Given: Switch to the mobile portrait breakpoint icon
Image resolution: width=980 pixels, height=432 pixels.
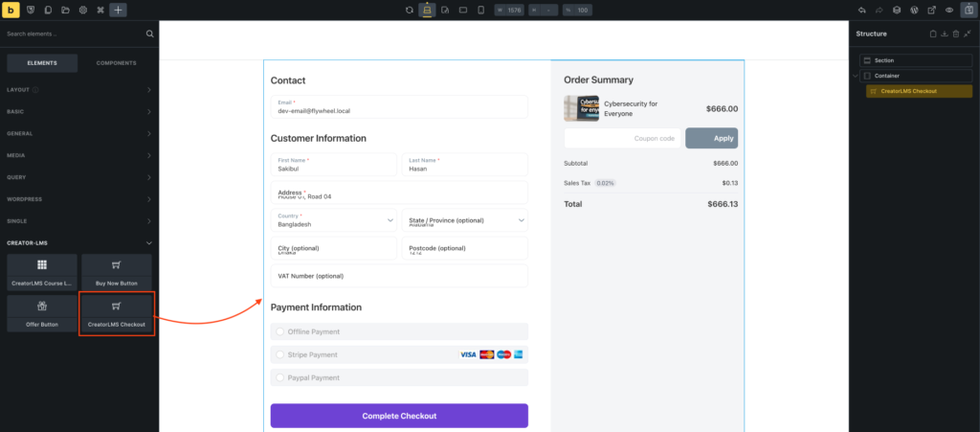Looking at the screenshot, I should 480,10.
